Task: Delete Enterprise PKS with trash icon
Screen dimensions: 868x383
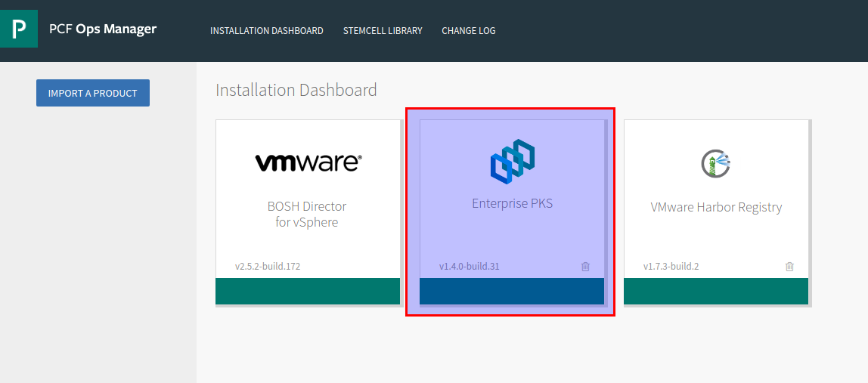Action: [586, 266]
